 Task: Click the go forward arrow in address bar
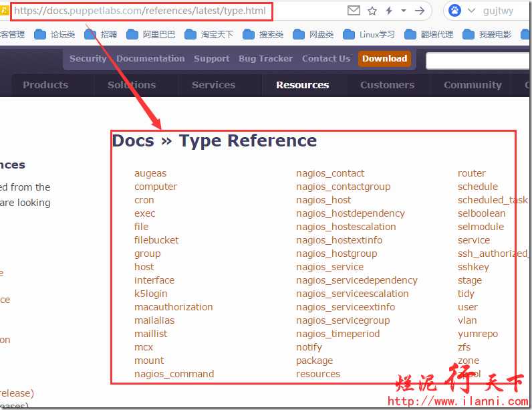click(x=420, y=11)
